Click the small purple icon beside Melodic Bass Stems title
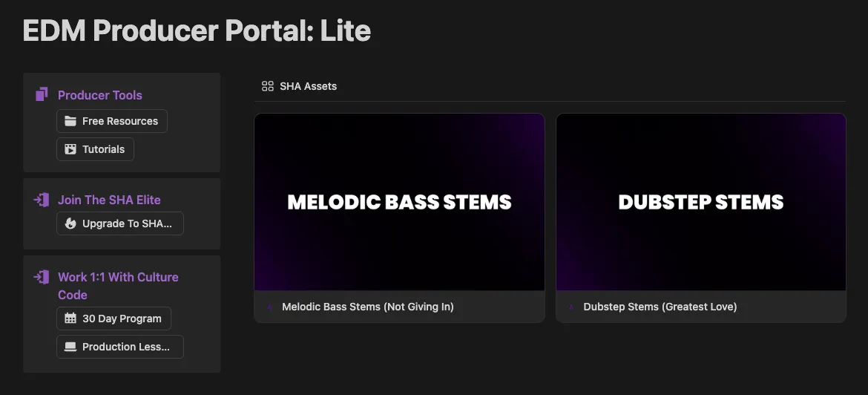The width and height of the screenshot is (868, 395). [269, 307]
